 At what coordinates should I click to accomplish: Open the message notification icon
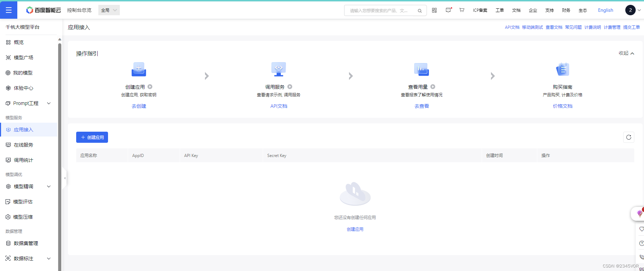pyautogui.click(x=448, y=10)
